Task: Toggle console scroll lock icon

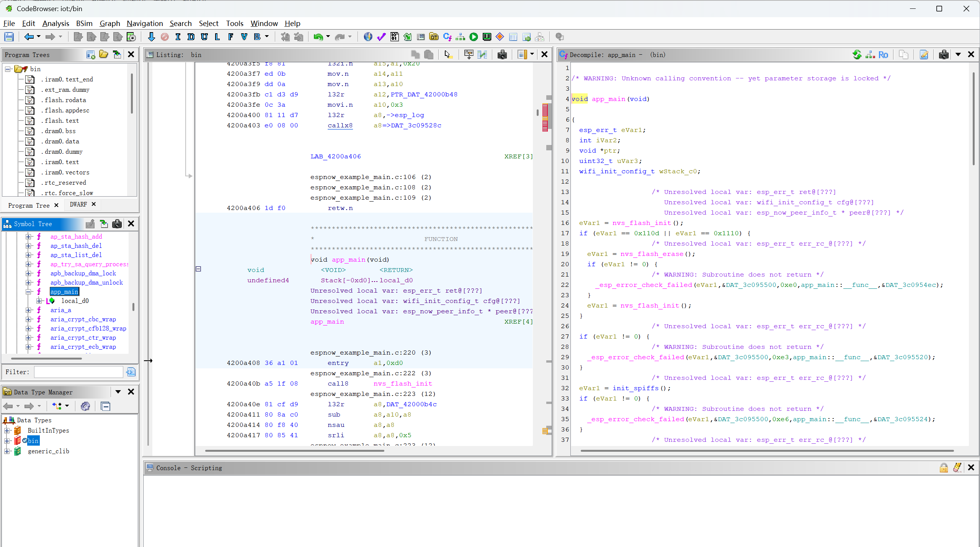Action: [x=944, y=467]
